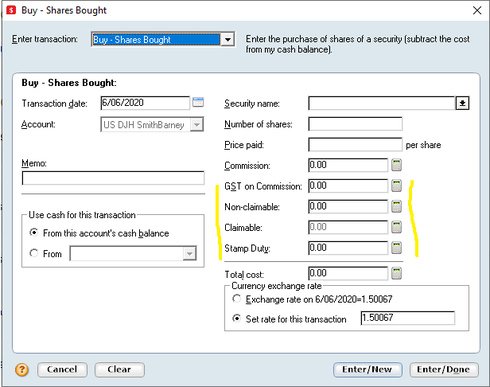Select 'From this account's cash balance' option
This screenshot has height=387, width=490.
click(34, 232)
